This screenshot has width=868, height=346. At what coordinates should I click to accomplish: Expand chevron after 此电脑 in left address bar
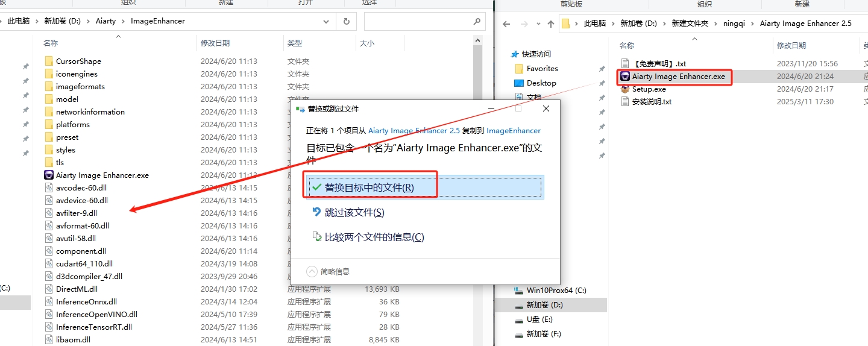tap(37, 21)
